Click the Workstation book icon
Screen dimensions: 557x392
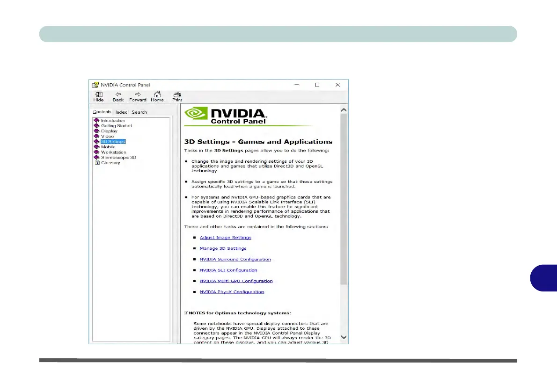(96, 152)
